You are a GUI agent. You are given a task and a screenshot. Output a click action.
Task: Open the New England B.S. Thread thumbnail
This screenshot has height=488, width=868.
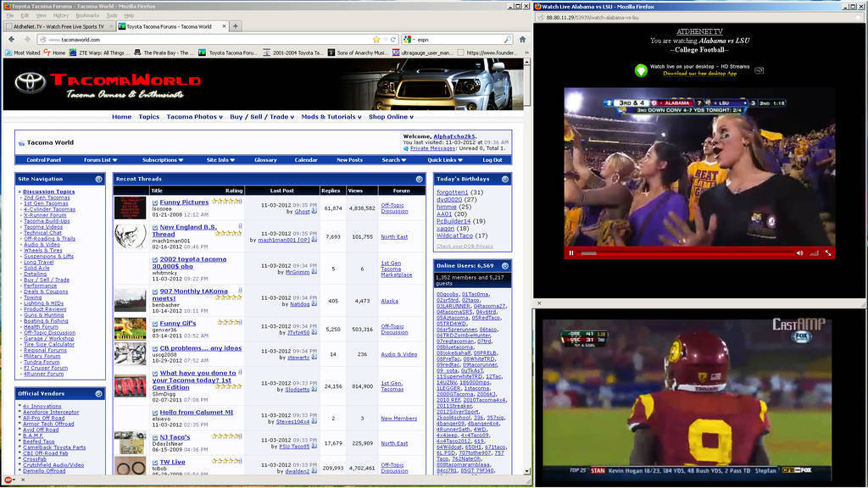130,236
